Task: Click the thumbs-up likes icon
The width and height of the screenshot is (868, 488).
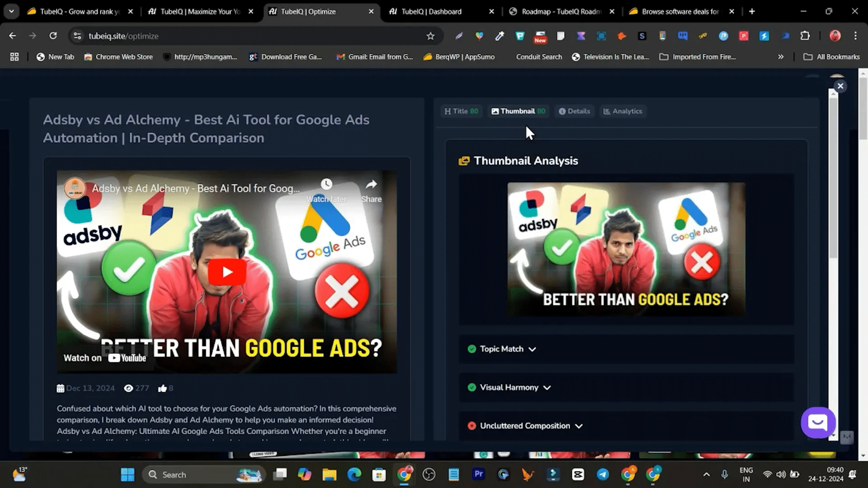Action: tap(162, 389)
